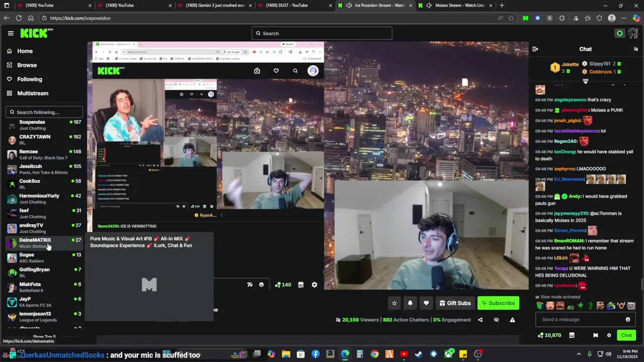
Task: Hide viewer count with crossed-eye icon
Action: click(496, 320)
